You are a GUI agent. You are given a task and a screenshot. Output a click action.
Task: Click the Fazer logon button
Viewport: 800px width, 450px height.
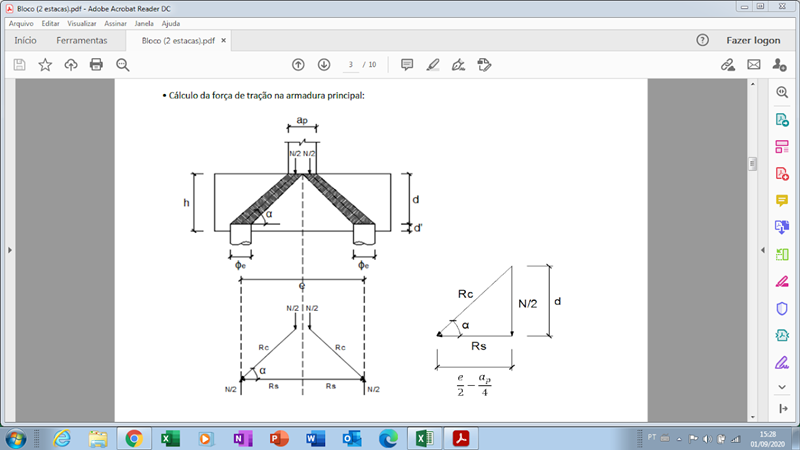pyautogui.click(x=753, y=40)
